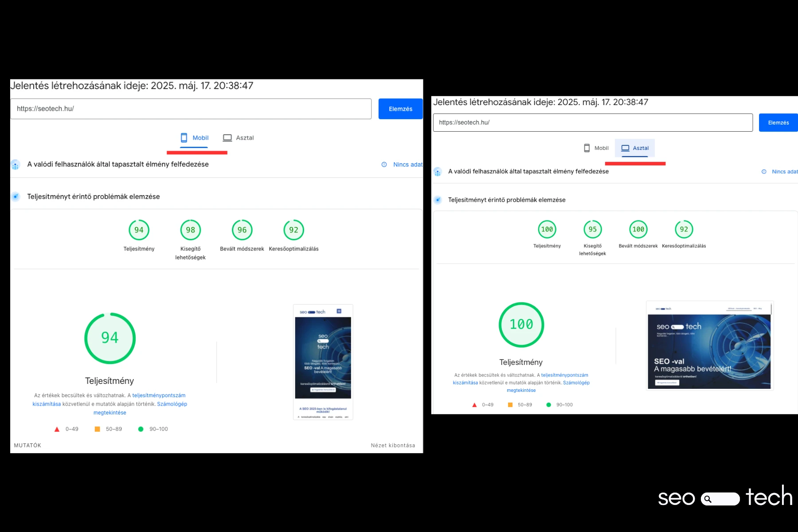Open Nincs adat link in left report
798x532 pixels.
click(x=407, y=164)
